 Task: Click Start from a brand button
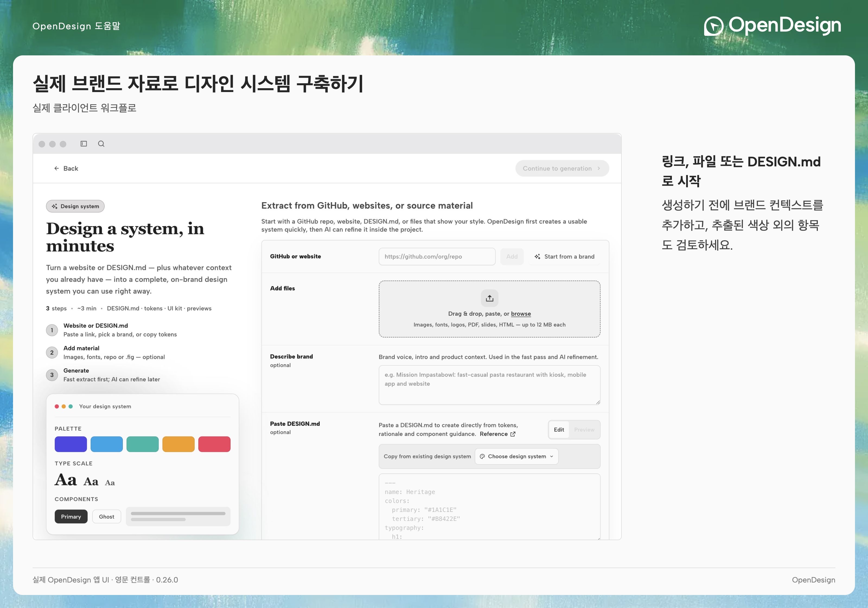(x=564, y=256)
